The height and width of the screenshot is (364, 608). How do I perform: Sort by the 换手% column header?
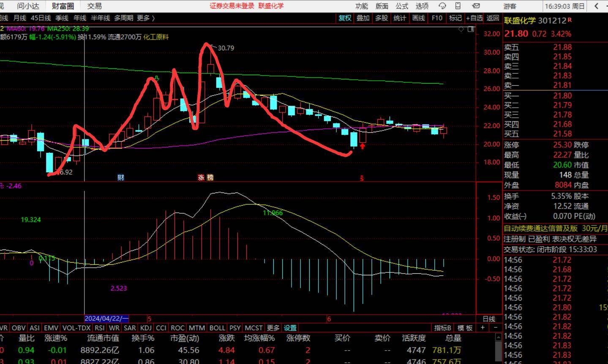pos(143,338)
